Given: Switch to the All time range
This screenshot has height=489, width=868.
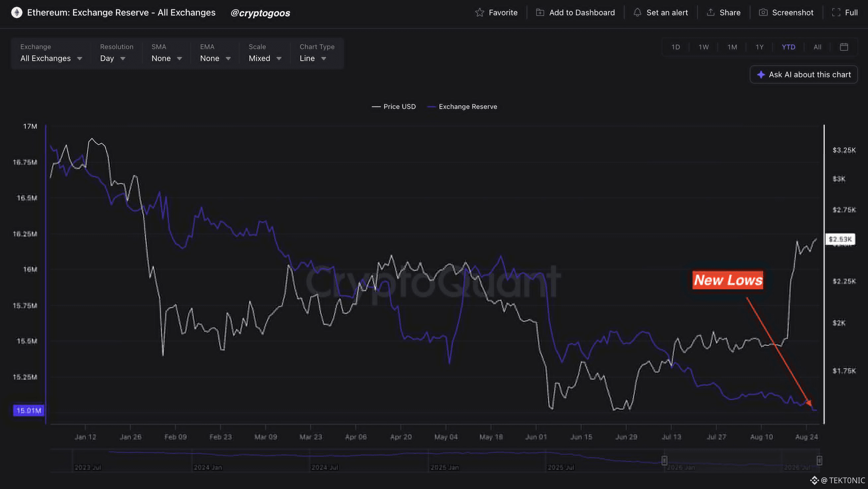Looking at the screenshot, I should tap(818, 47).
